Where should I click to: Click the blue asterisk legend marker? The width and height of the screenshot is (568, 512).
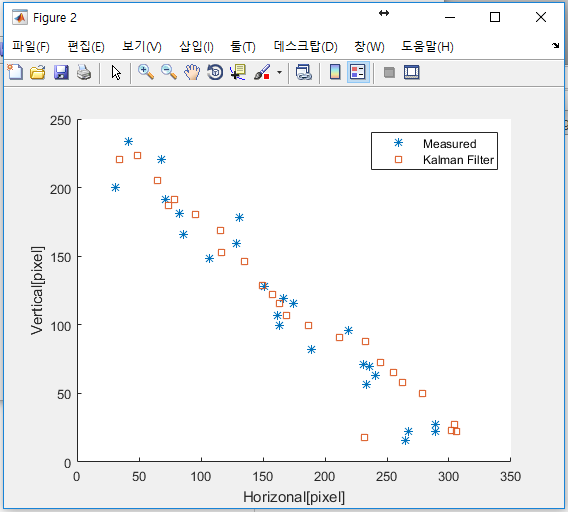tap(398, 143)
